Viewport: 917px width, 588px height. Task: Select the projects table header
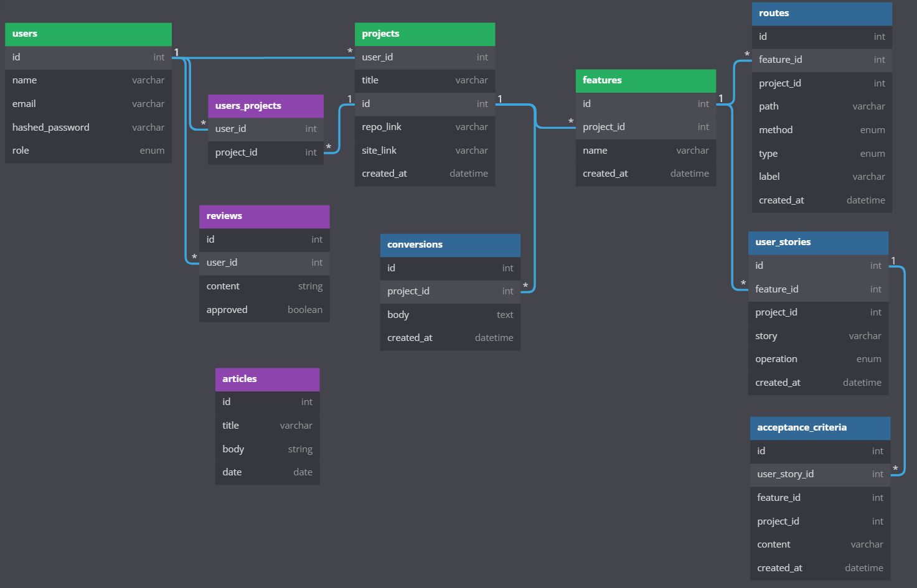pos(424,34)
